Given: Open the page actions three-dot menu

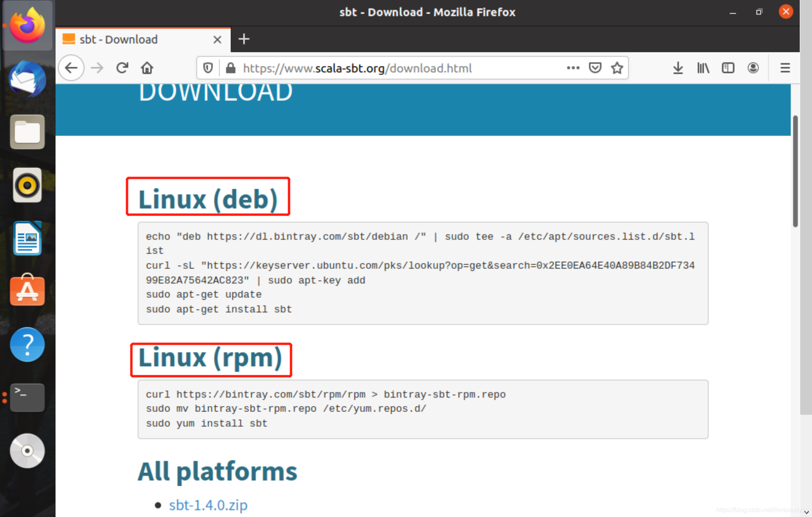Looking at the screenshot, I should pyautogui.click(x=573, y=68).
